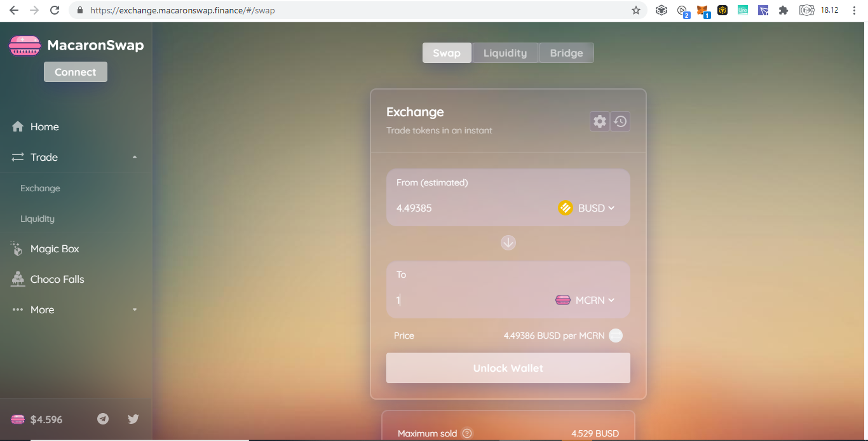Switch to the Bridge tab
The height and width of the screenshot is (441, 868).
pyautogui.click(x=567, y=53)
